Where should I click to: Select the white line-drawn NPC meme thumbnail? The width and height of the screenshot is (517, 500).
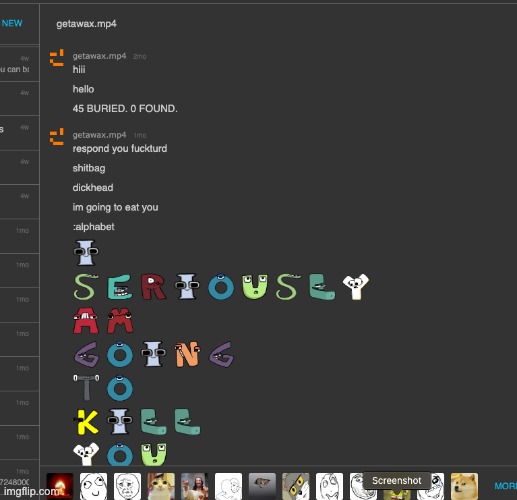coord(228,486)
